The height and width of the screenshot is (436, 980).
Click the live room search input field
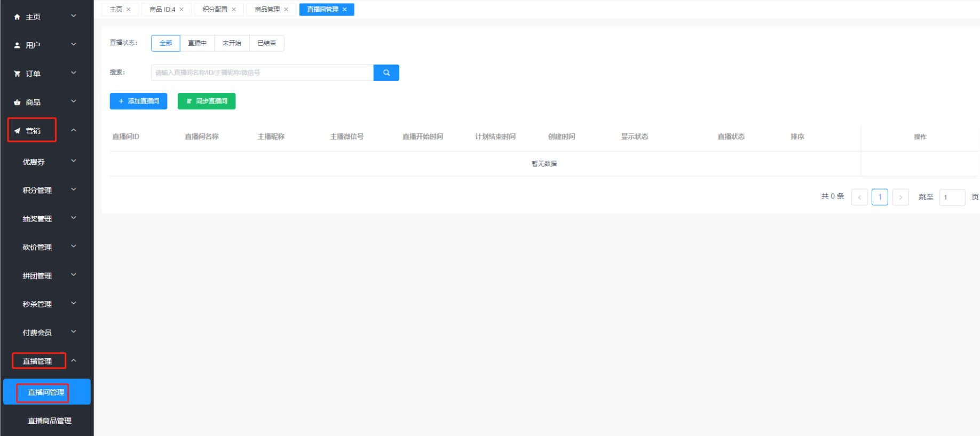262,73
